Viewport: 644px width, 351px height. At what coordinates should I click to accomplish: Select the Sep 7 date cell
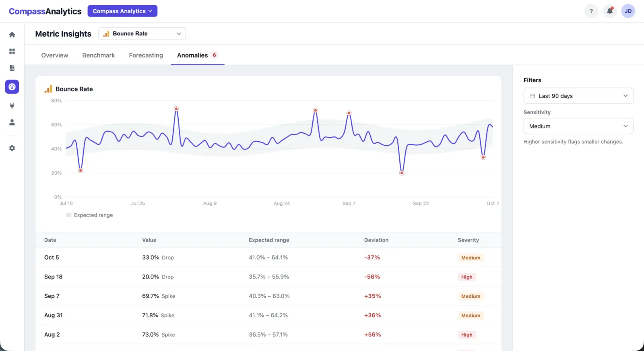[52, 296]
